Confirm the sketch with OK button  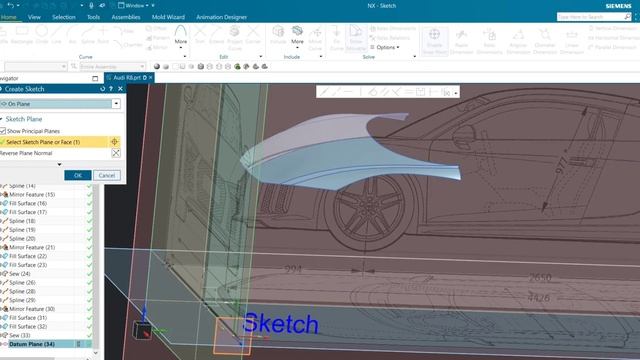[78, 176]
